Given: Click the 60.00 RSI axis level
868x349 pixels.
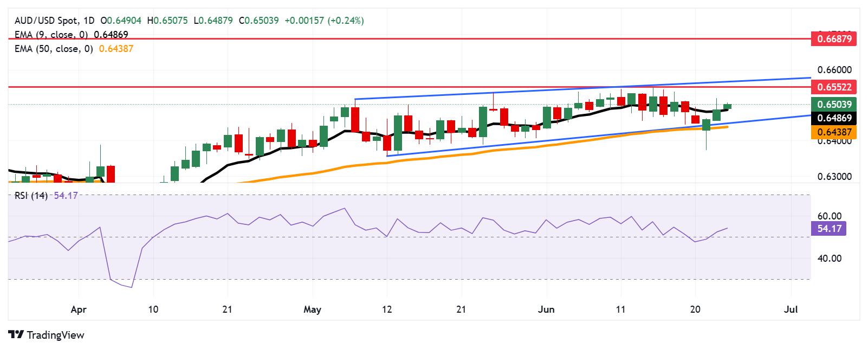Looking at the screenshot, I should tap(828, 216).
